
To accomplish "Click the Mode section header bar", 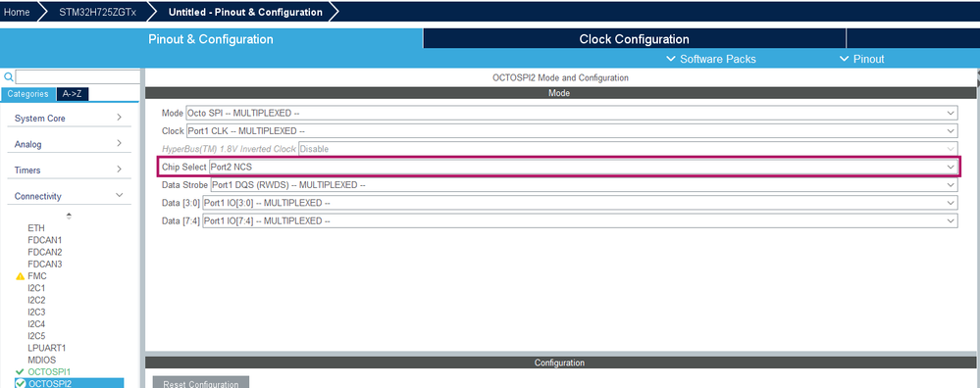I will 560,93.
